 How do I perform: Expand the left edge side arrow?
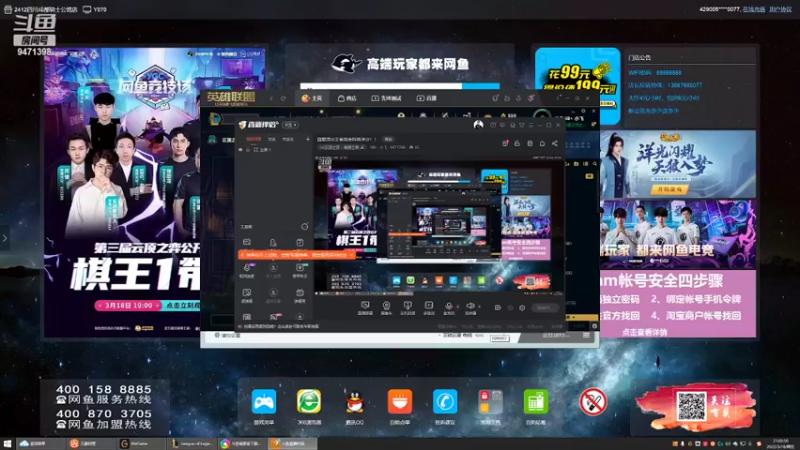pos(5,238)
